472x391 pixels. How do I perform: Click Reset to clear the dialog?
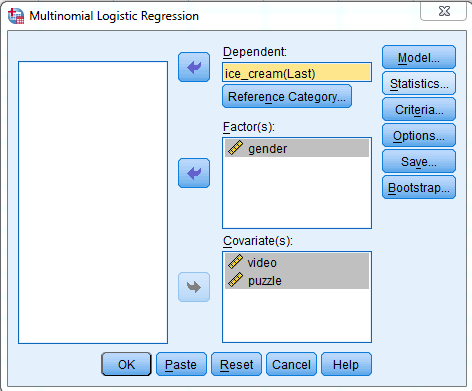[236, 364]
